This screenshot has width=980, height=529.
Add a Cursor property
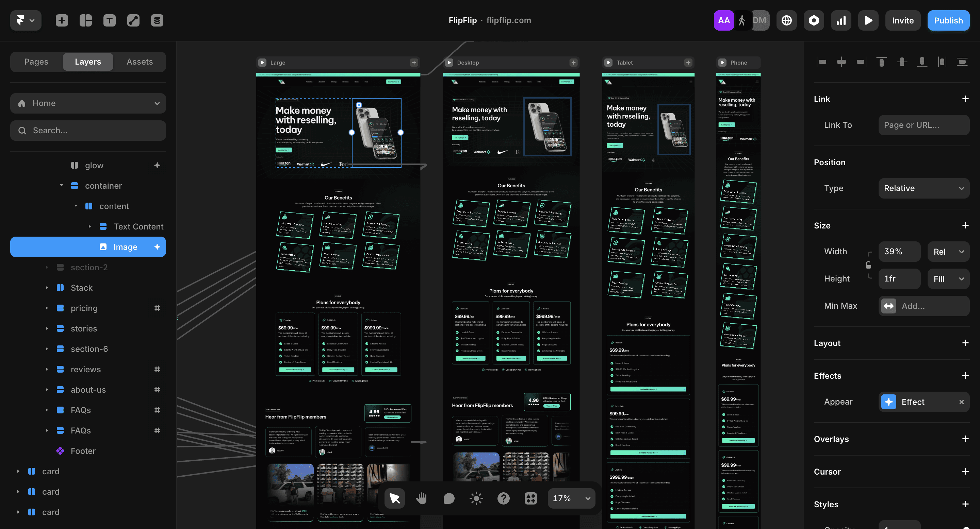pos(965,472)
